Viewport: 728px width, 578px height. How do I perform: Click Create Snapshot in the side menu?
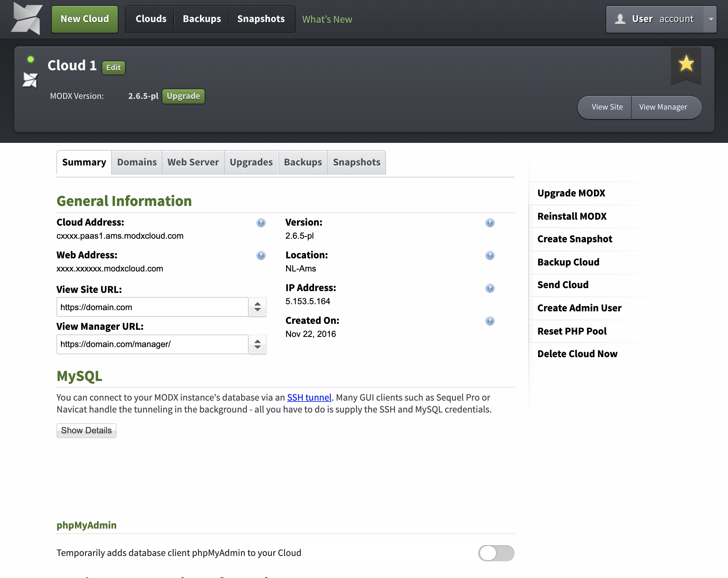click(574, 239)
